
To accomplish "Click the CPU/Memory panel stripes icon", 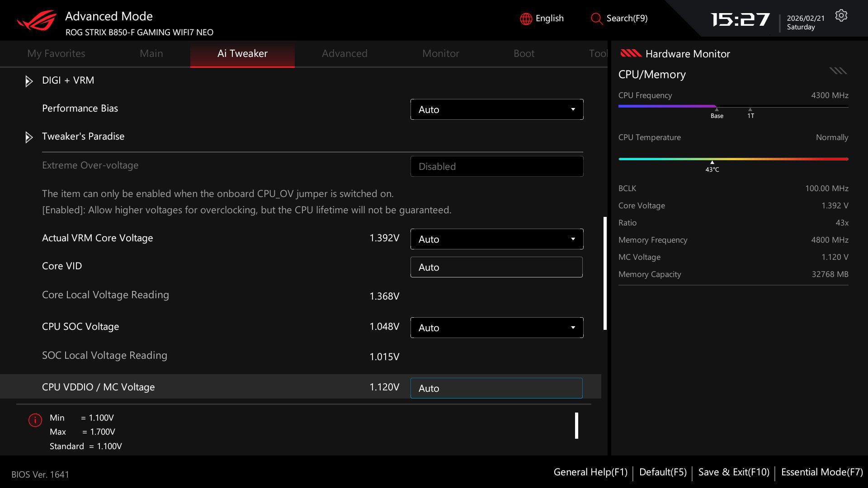I will point(838,71).
